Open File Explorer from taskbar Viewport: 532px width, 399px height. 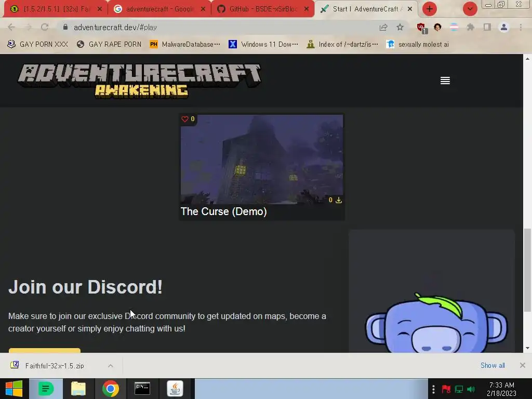(78, 389)
